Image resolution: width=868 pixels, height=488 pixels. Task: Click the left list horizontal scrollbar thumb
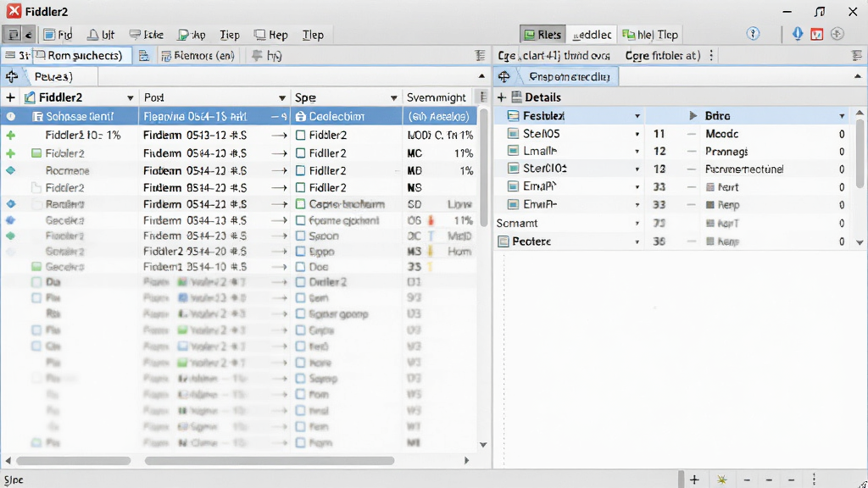pyautogui.click(x=74, y=460)
